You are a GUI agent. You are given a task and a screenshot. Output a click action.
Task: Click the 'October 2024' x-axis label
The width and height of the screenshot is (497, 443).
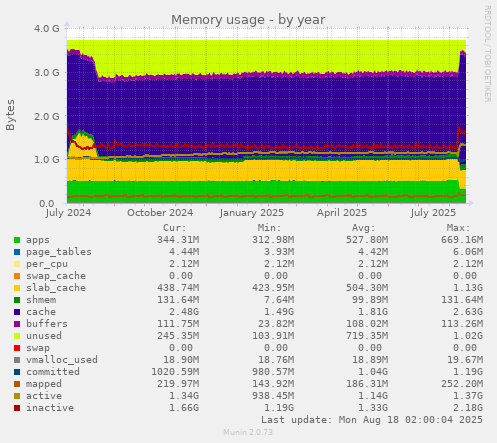[160, 213]
